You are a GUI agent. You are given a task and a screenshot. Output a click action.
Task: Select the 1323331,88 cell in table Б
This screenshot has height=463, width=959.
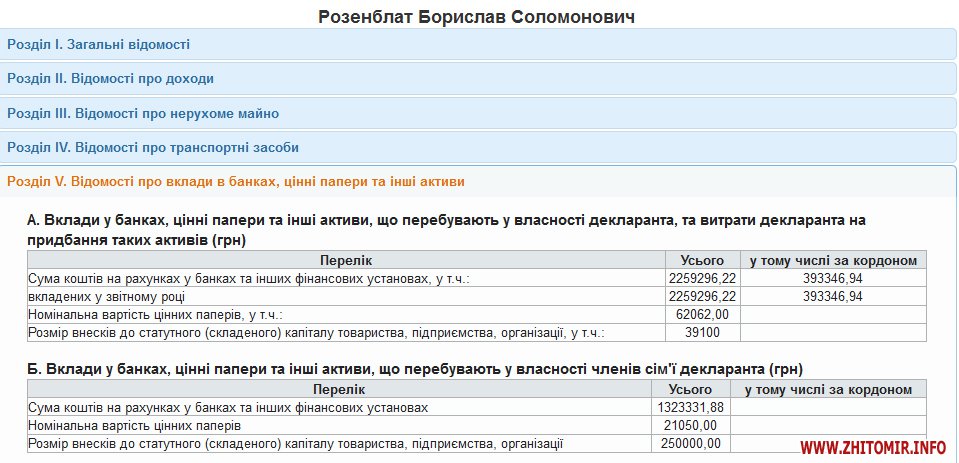(690, 408)
